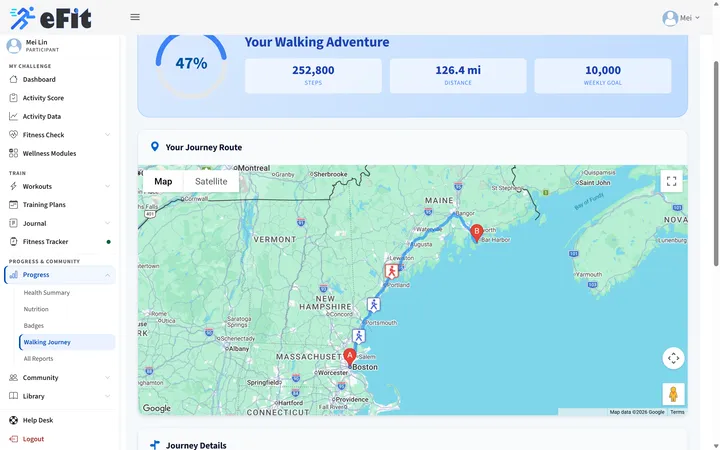Screen dimensions: 720x450
Task: Switch map to Satellite view
Action: click(211, 181)
